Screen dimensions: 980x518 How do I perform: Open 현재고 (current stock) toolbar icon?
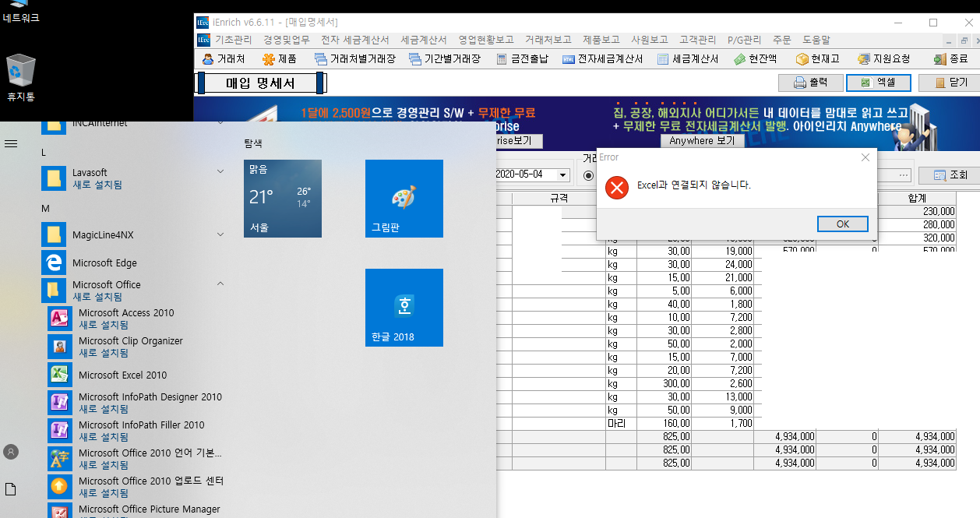(817, 58)
